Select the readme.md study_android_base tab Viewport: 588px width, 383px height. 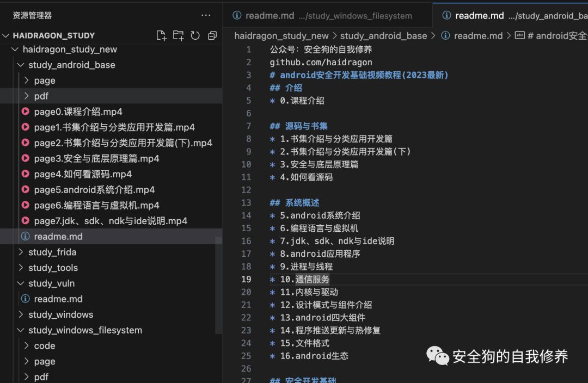510,15
